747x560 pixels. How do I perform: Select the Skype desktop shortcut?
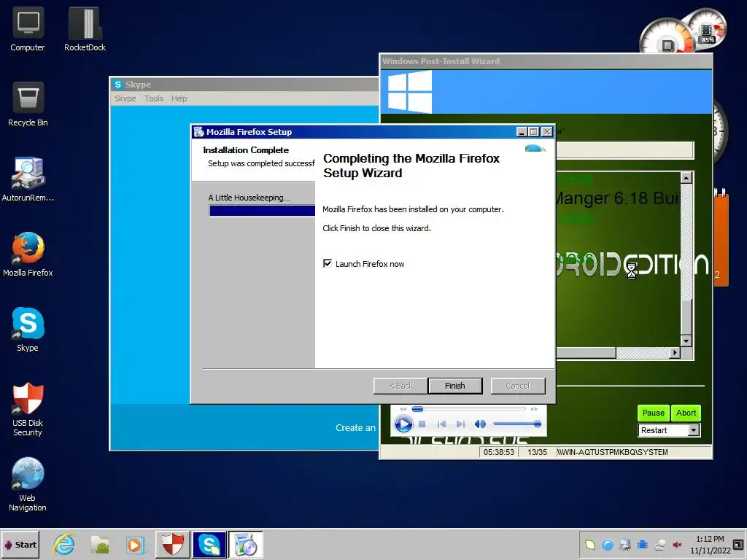(x=28, y=330)
